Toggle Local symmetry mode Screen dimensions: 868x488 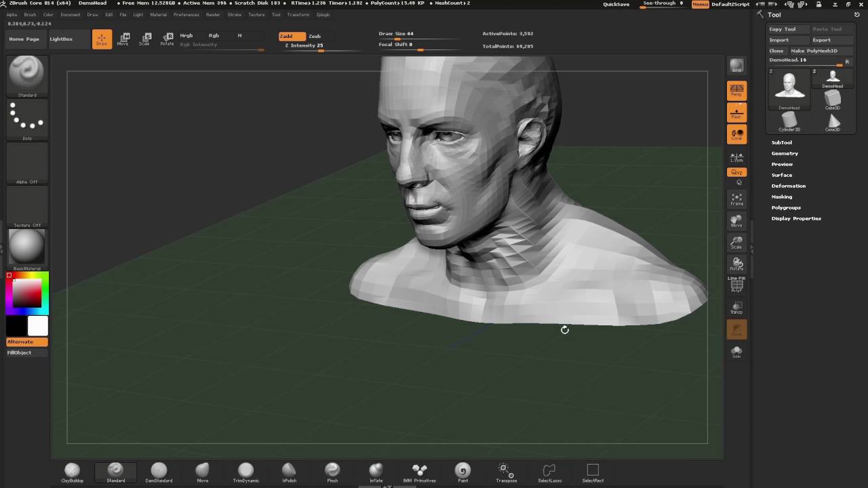[736, 134]
